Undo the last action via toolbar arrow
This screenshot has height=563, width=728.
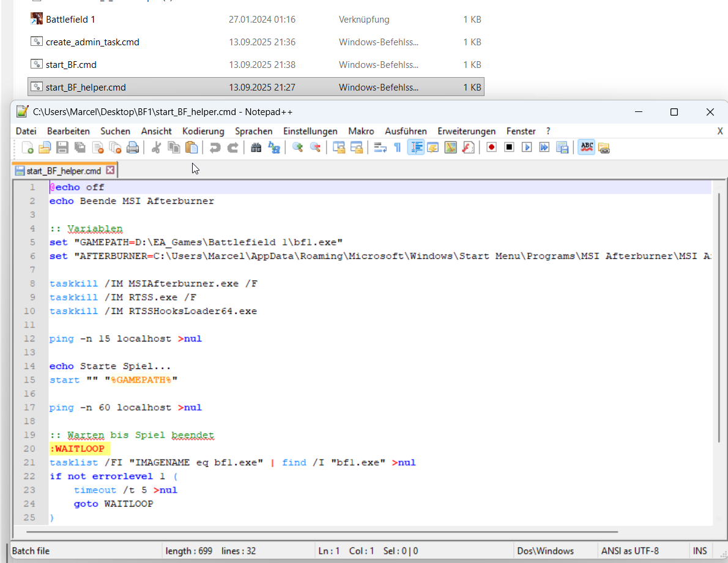215,147
